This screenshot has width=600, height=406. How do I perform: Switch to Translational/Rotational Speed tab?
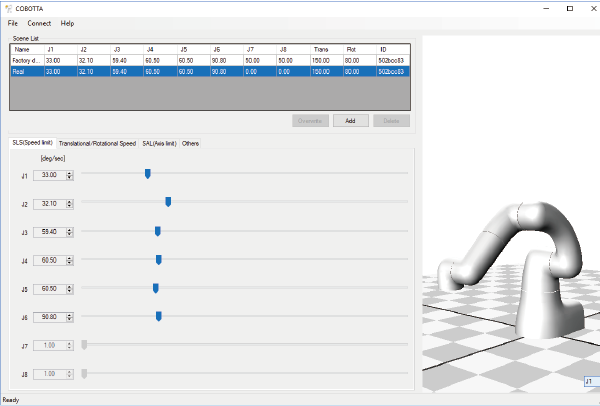pyautogui.click(x=97, y=143)
